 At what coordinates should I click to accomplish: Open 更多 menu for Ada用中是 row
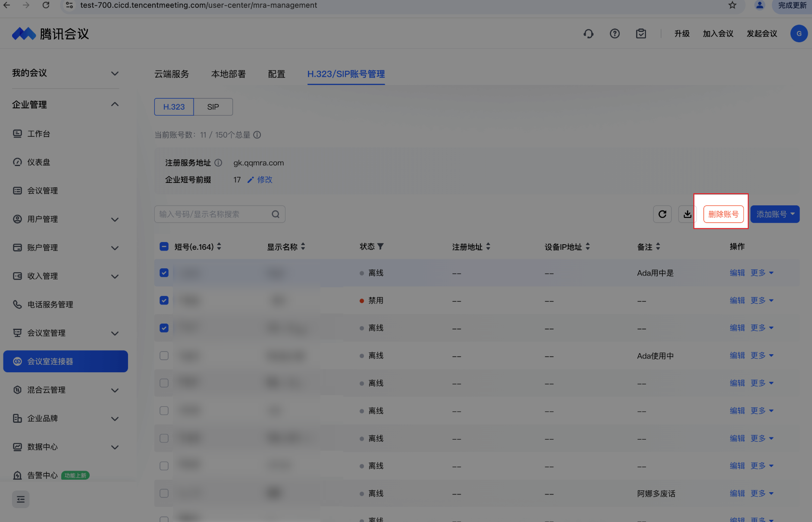[x=762, y=273]
